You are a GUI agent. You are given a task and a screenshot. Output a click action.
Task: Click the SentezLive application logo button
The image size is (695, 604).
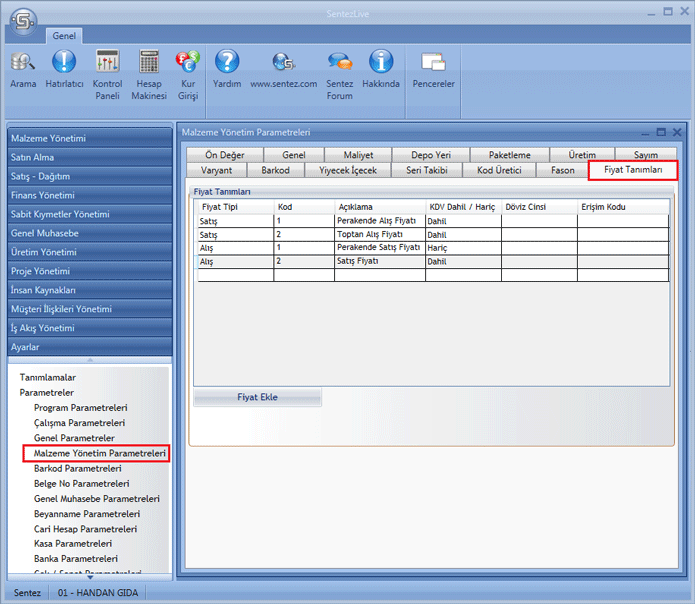click(x=23, y=20)
